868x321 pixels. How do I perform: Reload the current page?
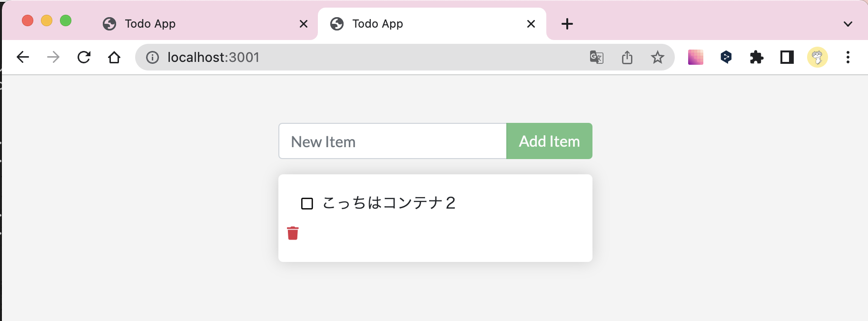click(x=84, y=58)
